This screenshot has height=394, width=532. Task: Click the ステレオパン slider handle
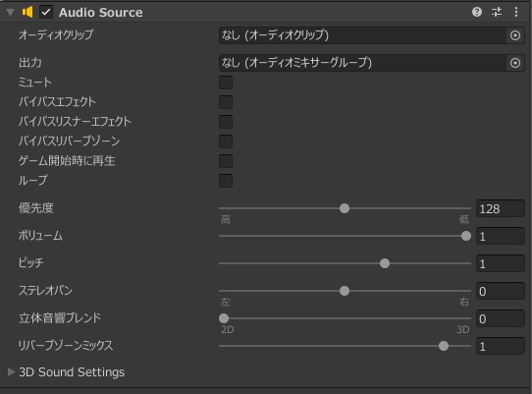click(x=345, y=291)
